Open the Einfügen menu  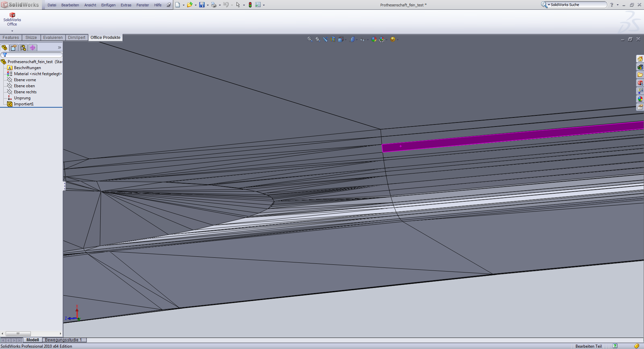[108, 5]
